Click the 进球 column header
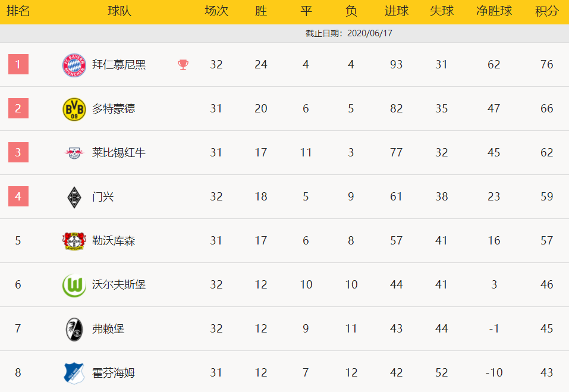 coord(396,11)
